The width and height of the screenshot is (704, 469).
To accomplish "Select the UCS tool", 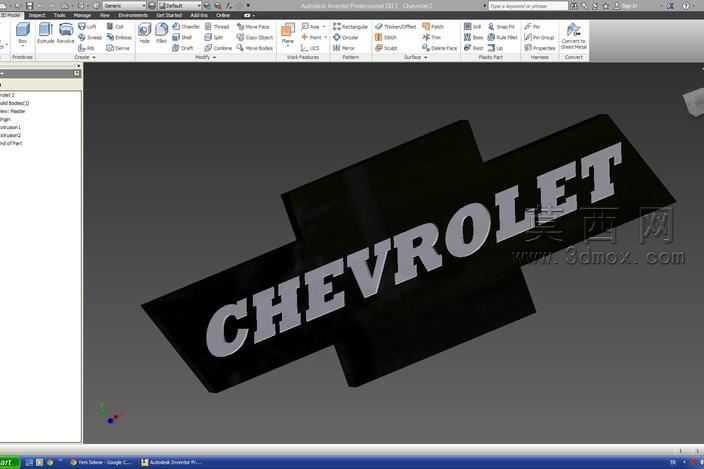I will (310, 48).
